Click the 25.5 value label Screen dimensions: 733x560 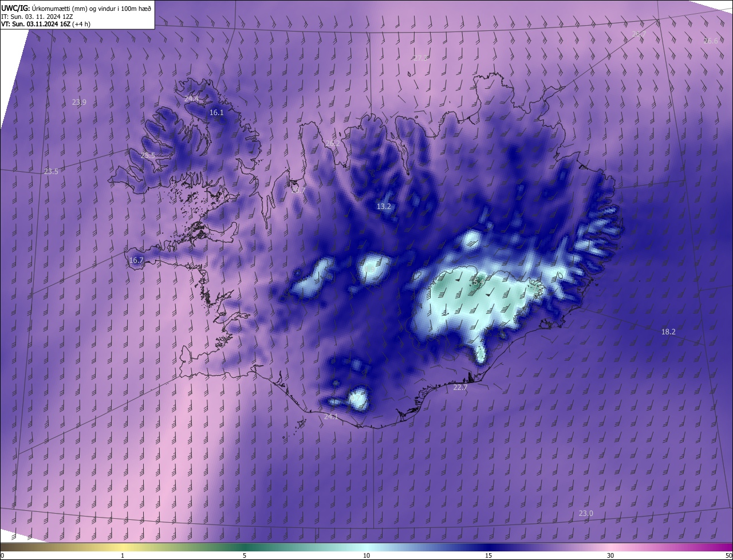coord(148,156)
